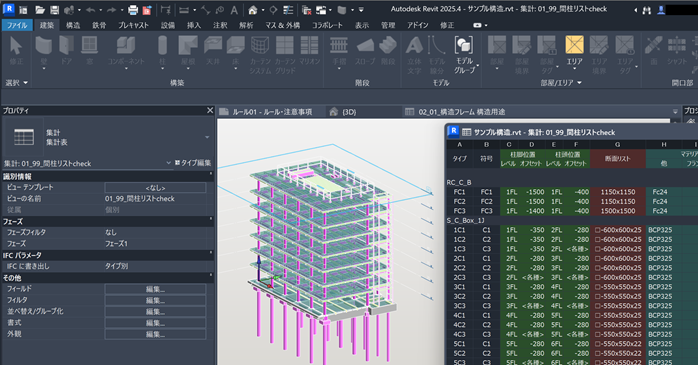
Task: Select the Door tool (ドア)
Action: tap(66, 50)
